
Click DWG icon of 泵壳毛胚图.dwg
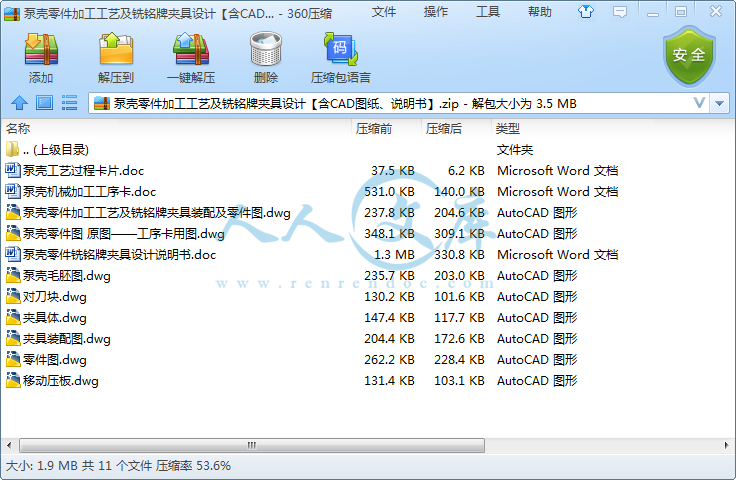pos(13,275)
